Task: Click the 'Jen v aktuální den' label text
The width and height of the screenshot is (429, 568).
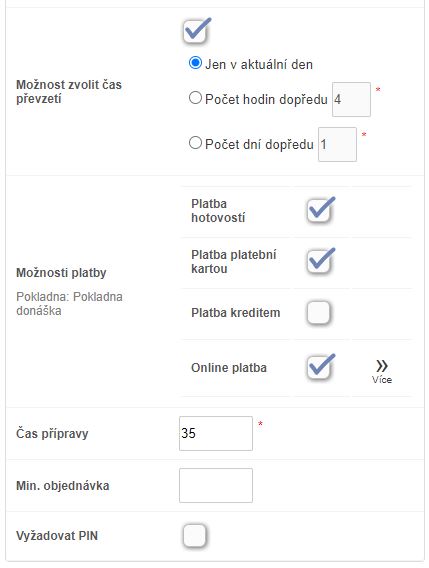Action: [259, 64]
